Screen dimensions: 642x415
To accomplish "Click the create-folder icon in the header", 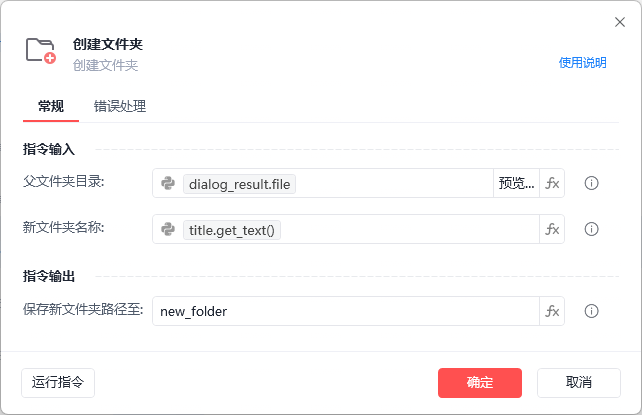I will coord(41,51).
